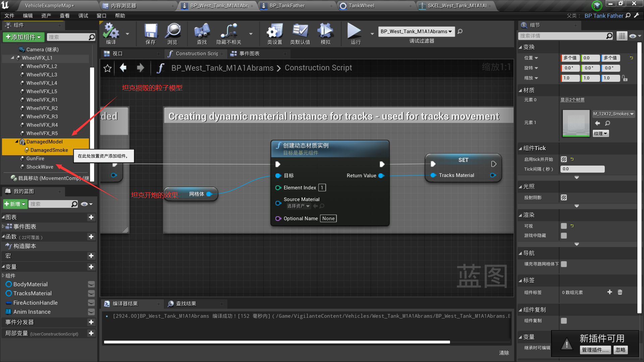Open the 窗口 (Window) menu
The height and width of the screenshot is (362, 644).
(x=101, y=16)
